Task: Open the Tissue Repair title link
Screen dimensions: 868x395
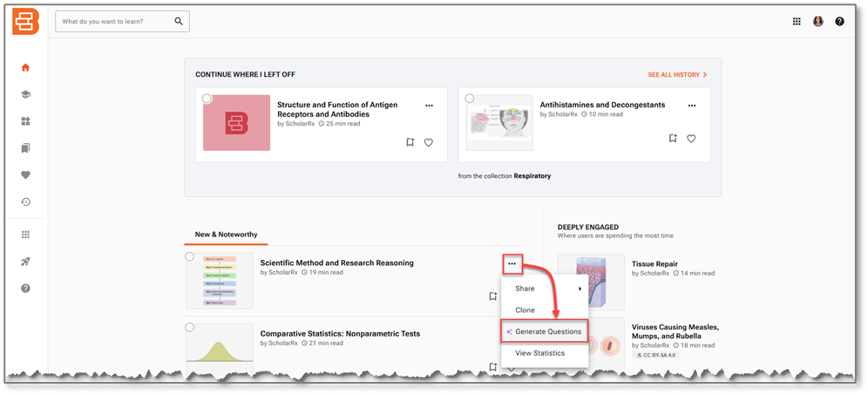Action: (x=654, y=263)
